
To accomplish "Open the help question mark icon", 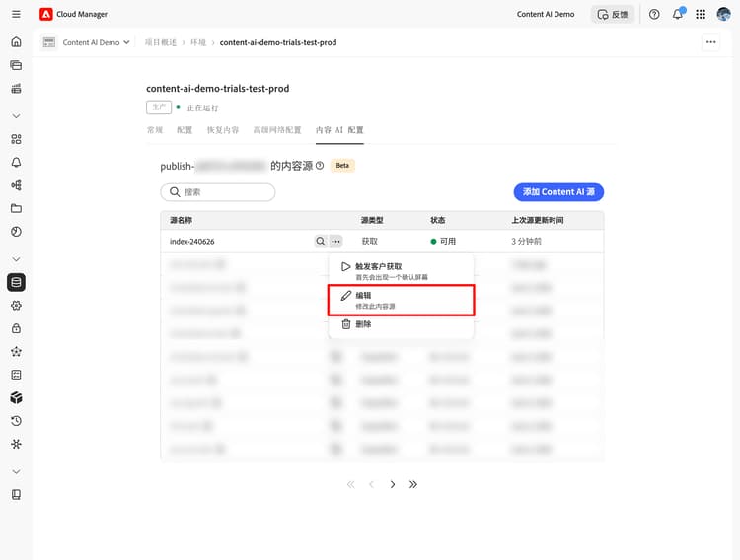I will (x=654, y=14).
